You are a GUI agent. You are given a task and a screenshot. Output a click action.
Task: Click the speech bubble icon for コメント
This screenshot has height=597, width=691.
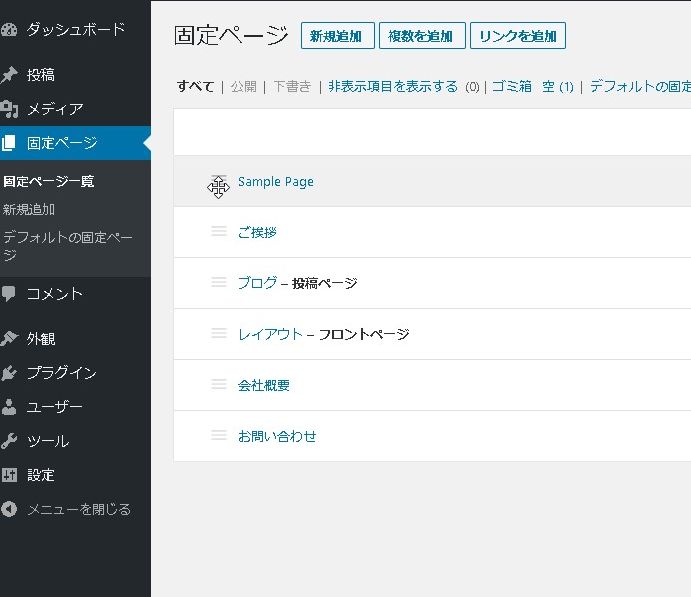9,294
